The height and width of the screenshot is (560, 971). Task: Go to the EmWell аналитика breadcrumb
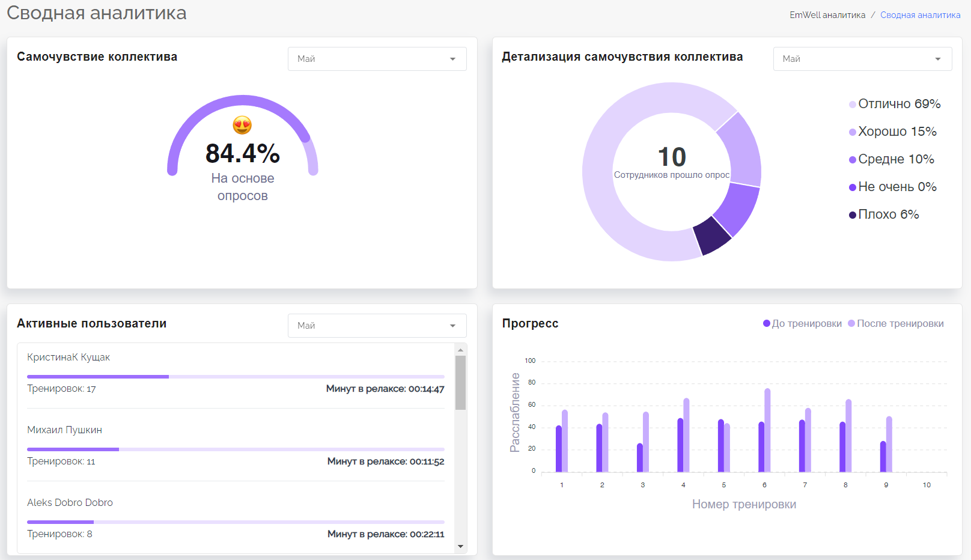[x=827, y=15]
